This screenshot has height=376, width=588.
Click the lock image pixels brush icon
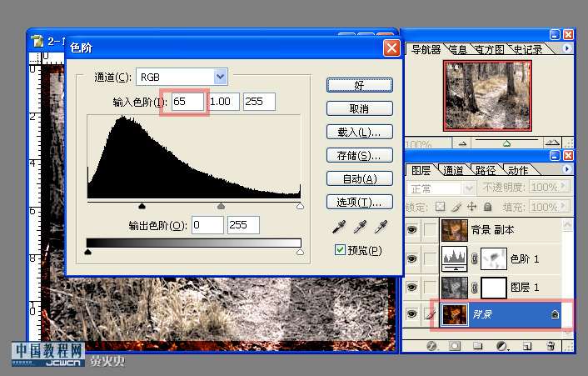[456, 207]
